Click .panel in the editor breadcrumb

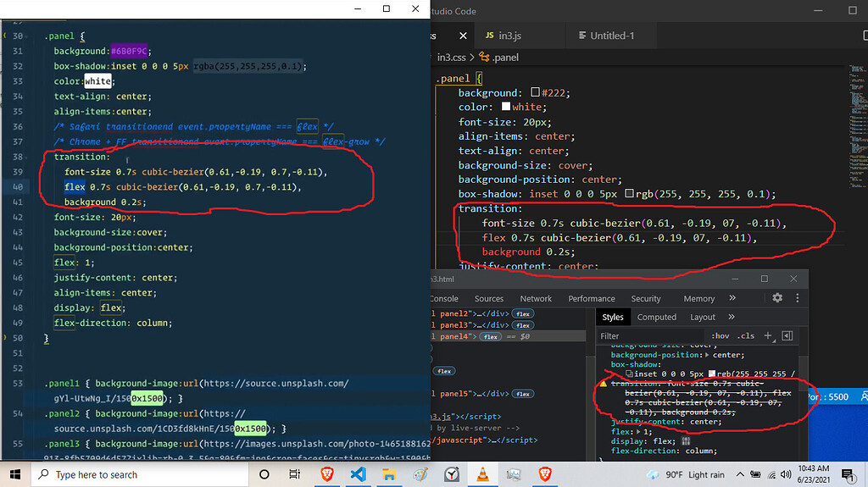(504, 58)
